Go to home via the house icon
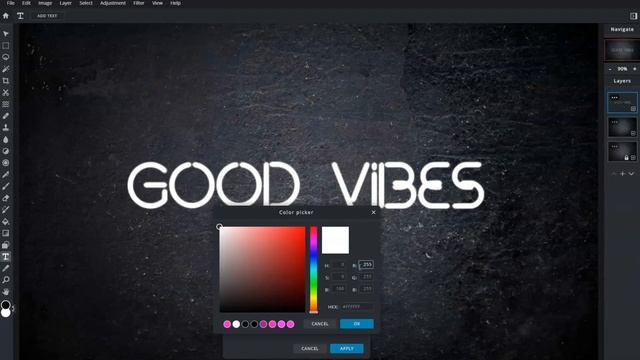Screen dimensions: 640x360 click(x=6, y=16)
